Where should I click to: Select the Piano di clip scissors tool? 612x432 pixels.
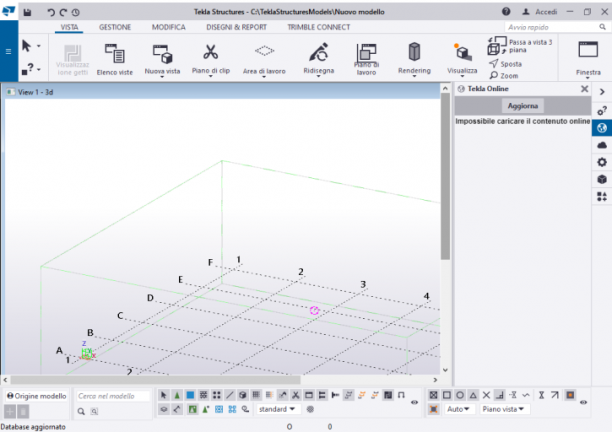click(210, 52)
